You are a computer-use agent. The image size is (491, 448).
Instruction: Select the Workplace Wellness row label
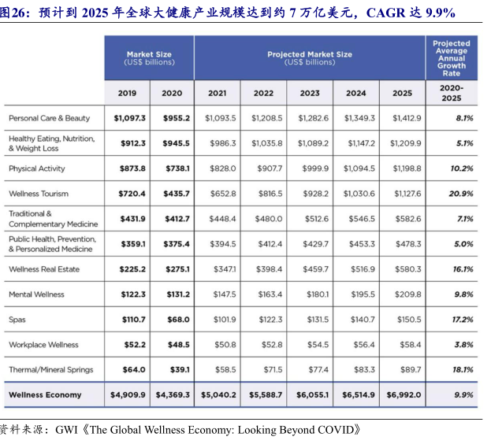[x=43, y=345]
